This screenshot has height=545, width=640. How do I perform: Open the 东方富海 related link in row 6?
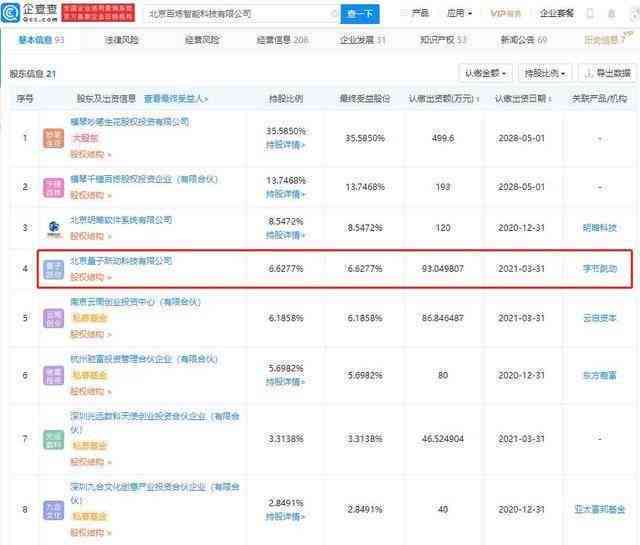600,375
